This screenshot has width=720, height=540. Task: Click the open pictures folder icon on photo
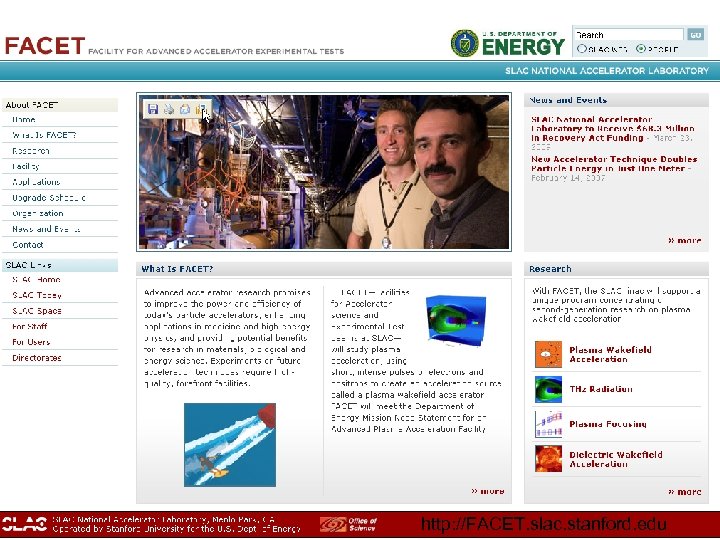tap(200, 109)
